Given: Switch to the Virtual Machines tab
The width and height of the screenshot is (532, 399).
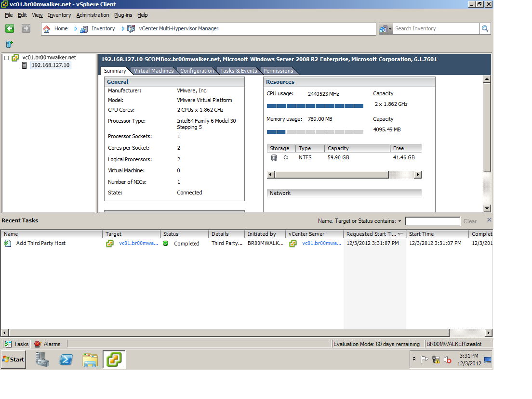Looking at the screenshot, I should 154,71.
